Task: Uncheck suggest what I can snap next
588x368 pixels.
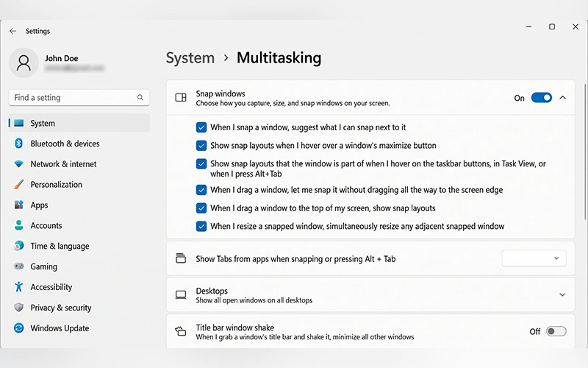Action: tap(201, 127)
